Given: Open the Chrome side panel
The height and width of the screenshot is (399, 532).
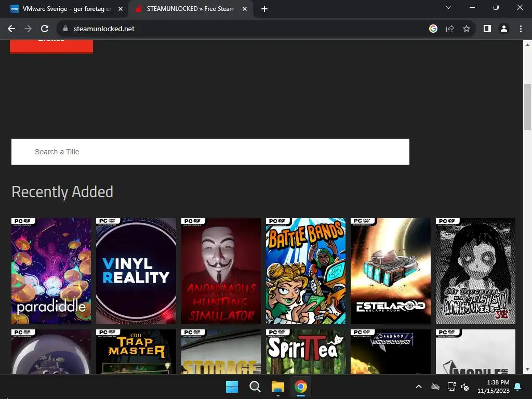Looking at the screenshot, I should pos(487,29).
